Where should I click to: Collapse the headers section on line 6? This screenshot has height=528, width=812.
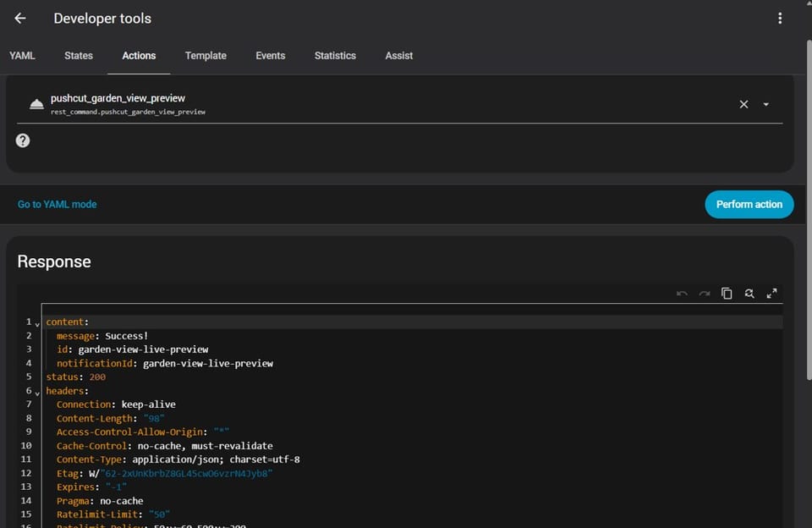point(36,391)
